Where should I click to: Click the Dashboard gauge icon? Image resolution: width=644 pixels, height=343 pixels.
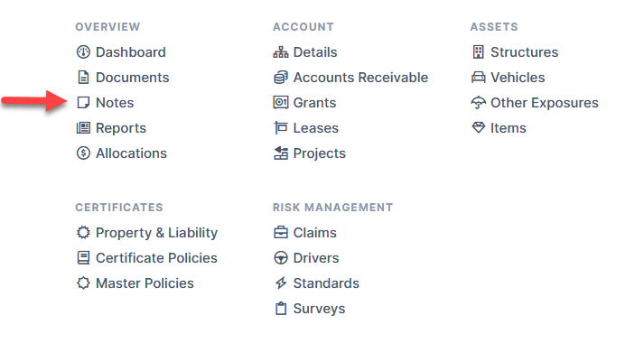(x=83, y=52)
